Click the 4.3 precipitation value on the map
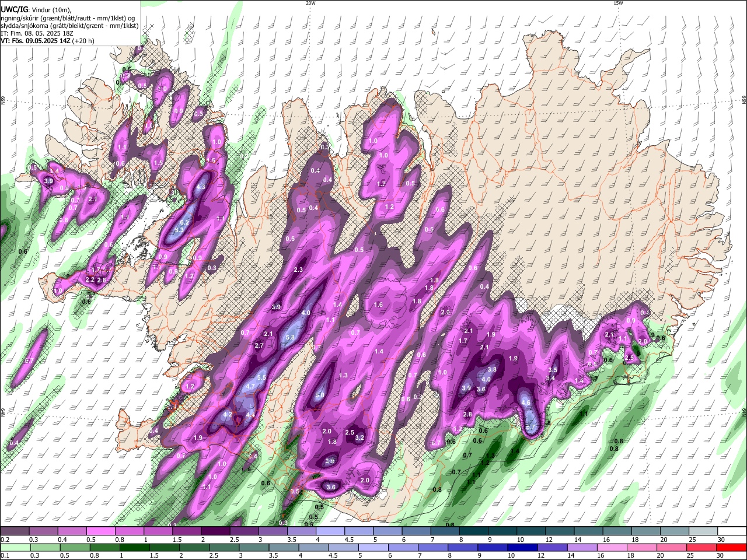This screenshot has height=560, width=747. coord(201,187)
